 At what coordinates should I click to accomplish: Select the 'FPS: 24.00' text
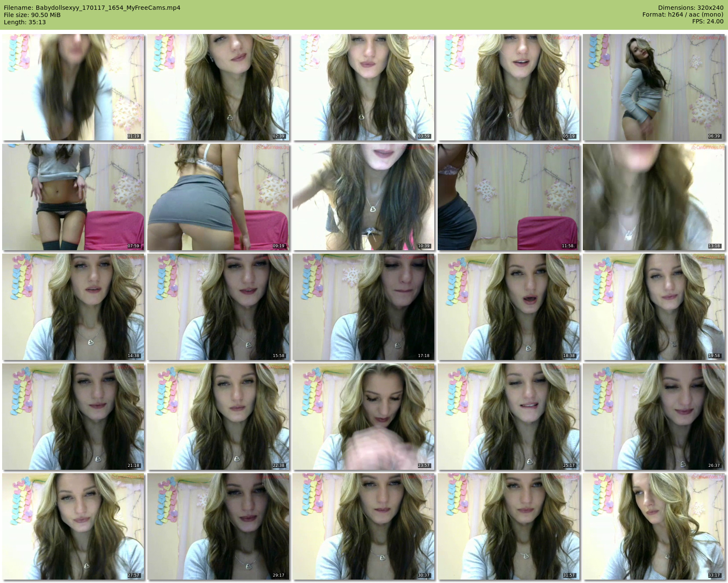coord(708,21)
